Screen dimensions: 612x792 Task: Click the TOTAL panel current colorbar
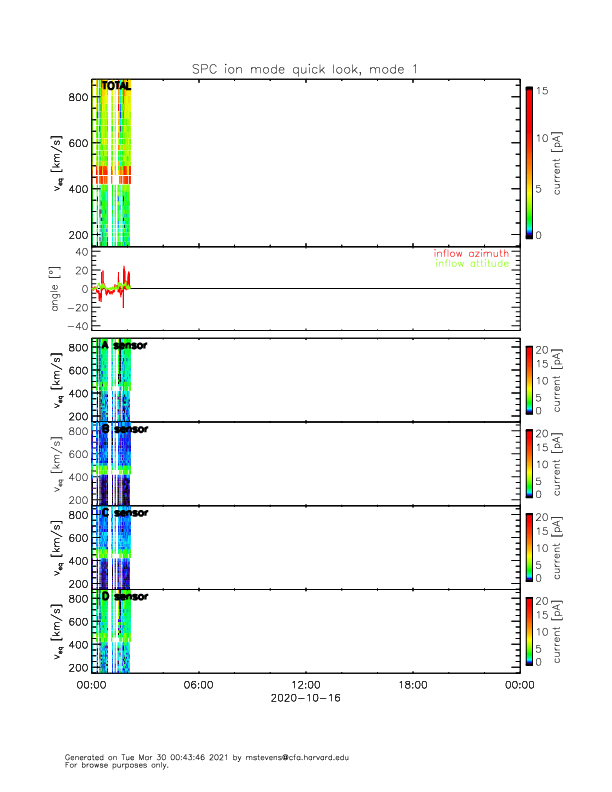click(530, 163)
